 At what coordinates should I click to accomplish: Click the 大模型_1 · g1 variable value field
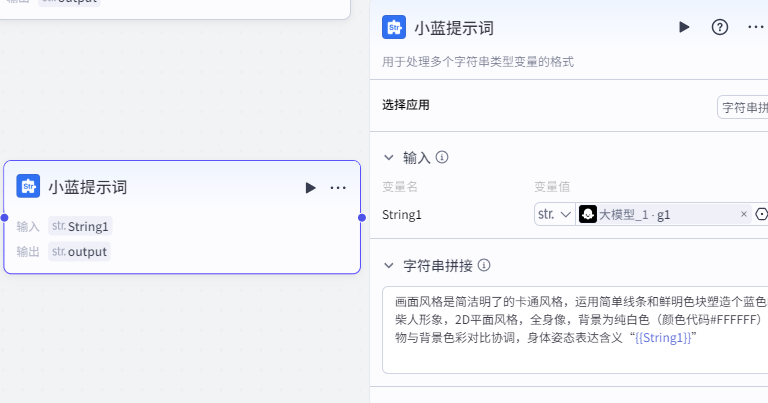tap(664, 214)
